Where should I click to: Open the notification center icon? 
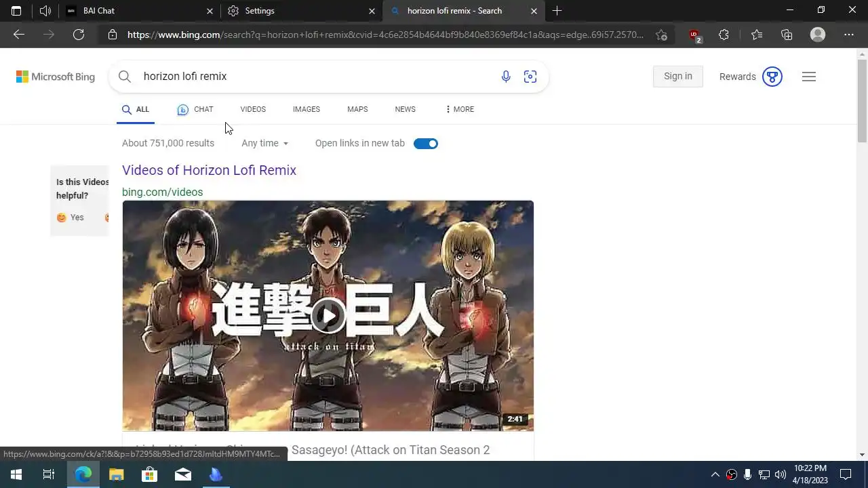pos(846,474)
